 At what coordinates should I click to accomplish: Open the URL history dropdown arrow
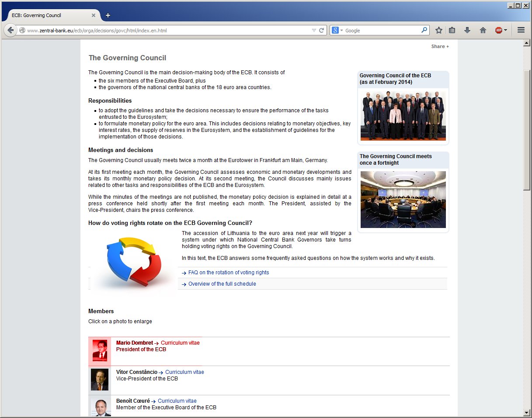point(313,31)
